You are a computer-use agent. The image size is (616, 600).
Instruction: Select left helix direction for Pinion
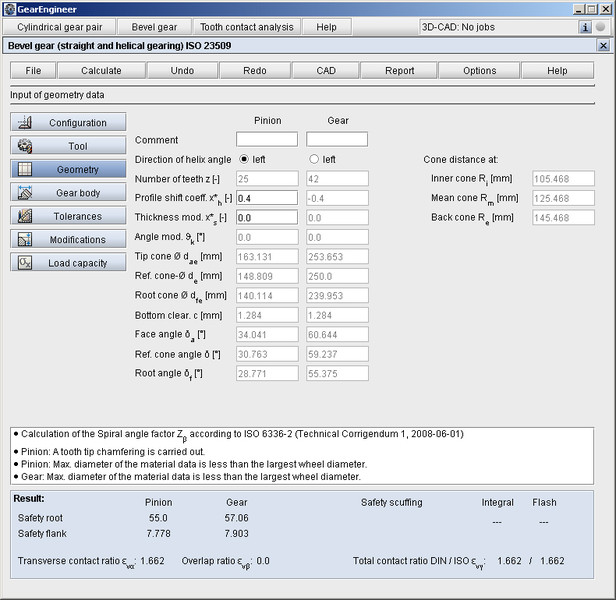tap(244, 159)
